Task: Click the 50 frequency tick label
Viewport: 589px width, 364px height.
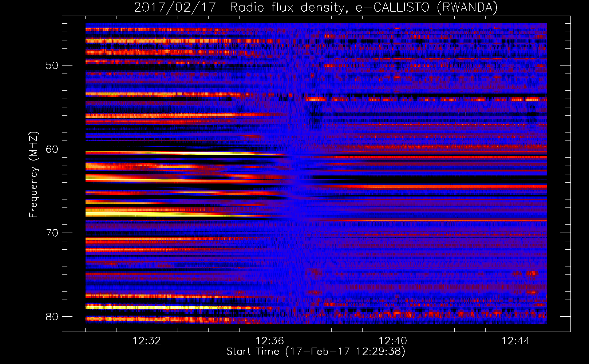Action: [52, 66]
